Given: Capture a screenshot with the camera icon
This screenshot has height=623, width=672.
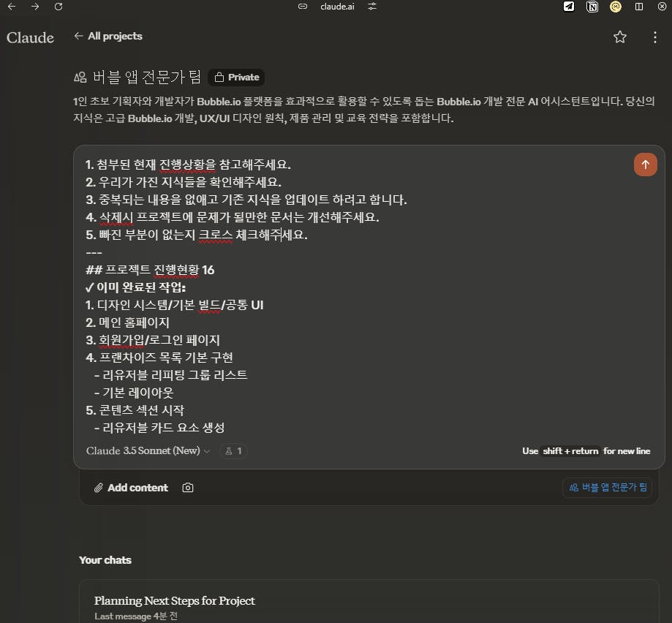Looking at the screenshot, I should point(188,488).
